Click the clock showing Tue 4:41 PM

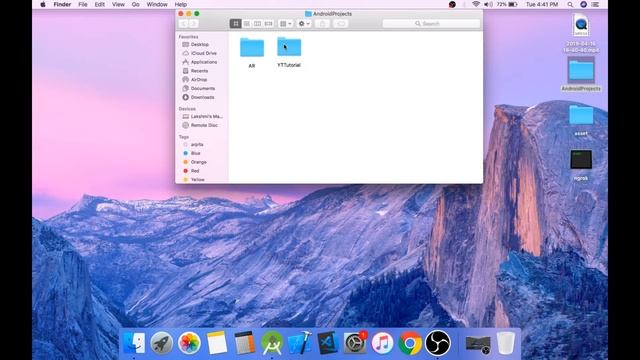click(542, 4)
